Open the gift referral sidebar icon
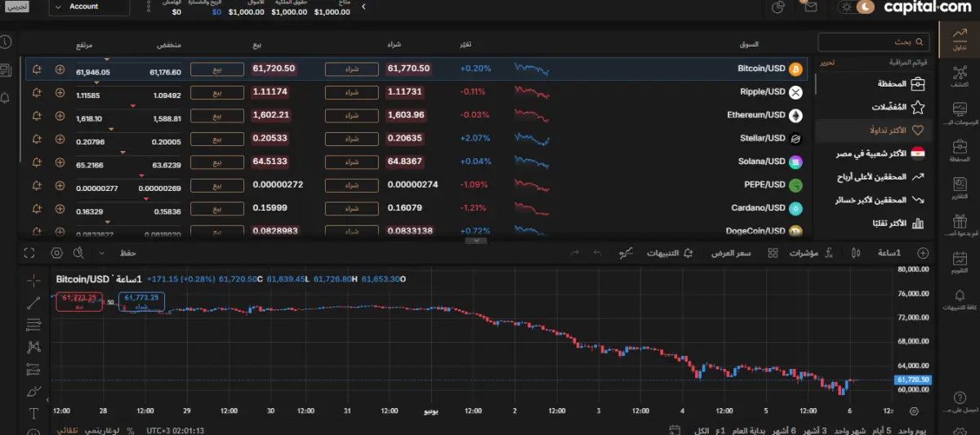Viewport: 980px width, 435px height. click(959, 224)
